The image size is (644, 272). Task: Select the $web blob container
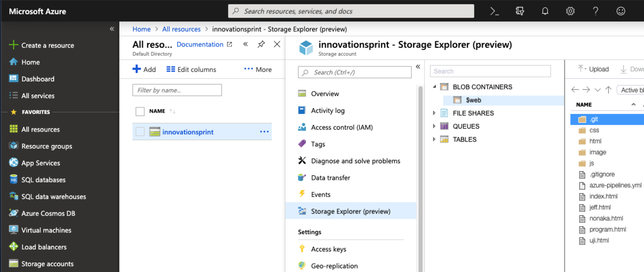[473, 100]
